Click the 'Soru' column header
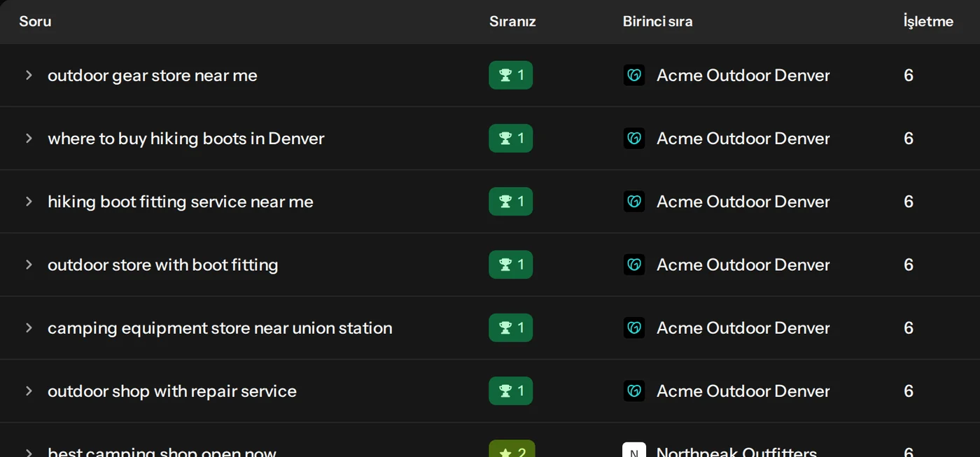This screenshot has width=980, height=457. 35,21
